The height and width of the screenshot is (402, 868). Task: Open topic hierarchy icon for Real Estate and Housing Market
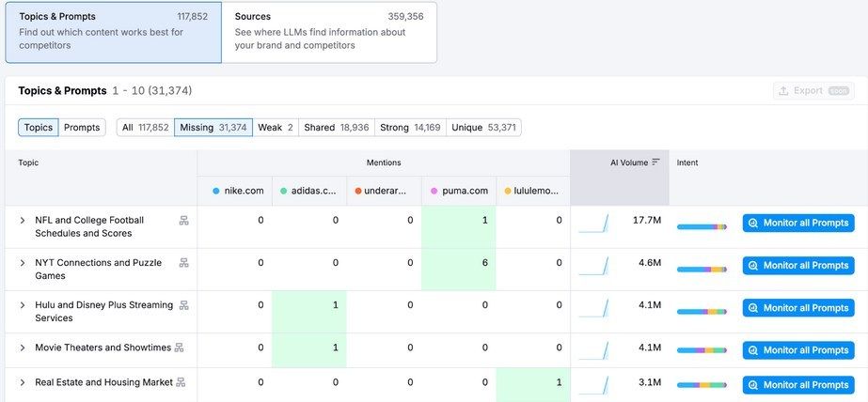[181, 382]
